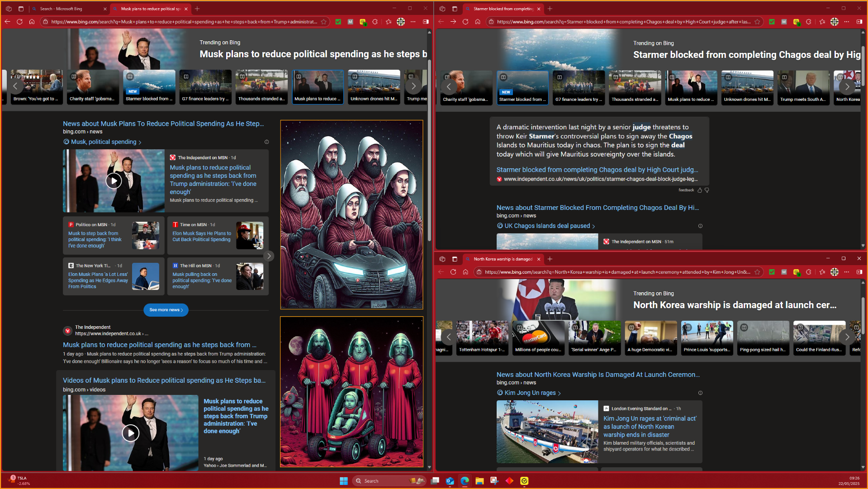Image resolution: width=868 pixels, height=489 pixels.
Task: Click the taskbar Search box
Action: pos(389,481)
